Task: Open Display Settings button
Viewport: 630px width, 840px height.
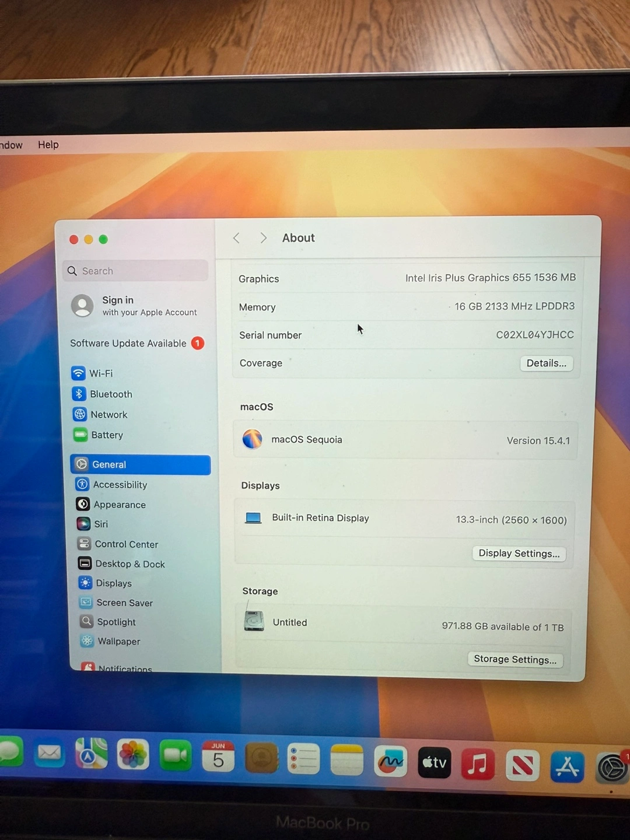Action: (519, 553)
